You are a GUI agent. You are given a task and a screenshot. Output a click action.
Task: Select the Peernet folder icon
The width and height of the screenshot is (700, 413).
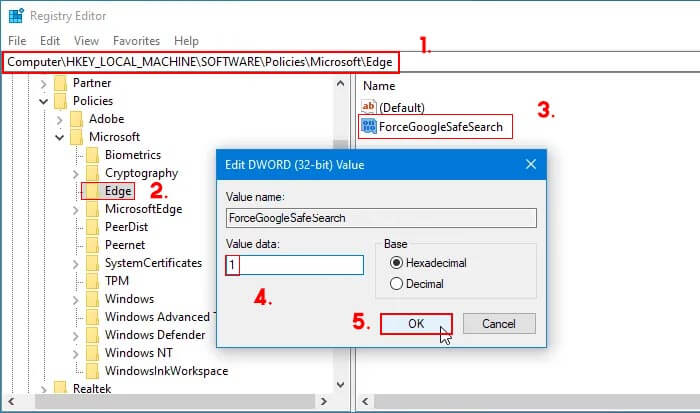(92, 245)
